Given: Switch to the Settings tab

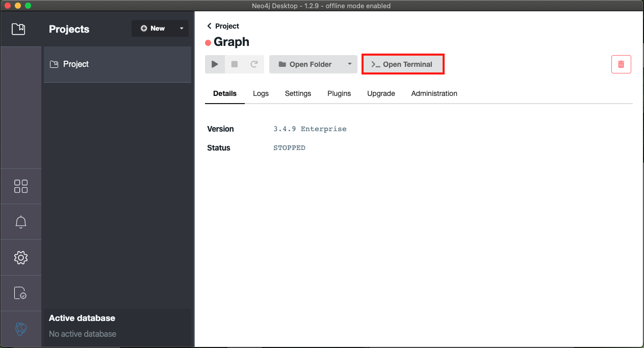Looking at the screenshot, I should pyautogui.click(x=298, y=93).
